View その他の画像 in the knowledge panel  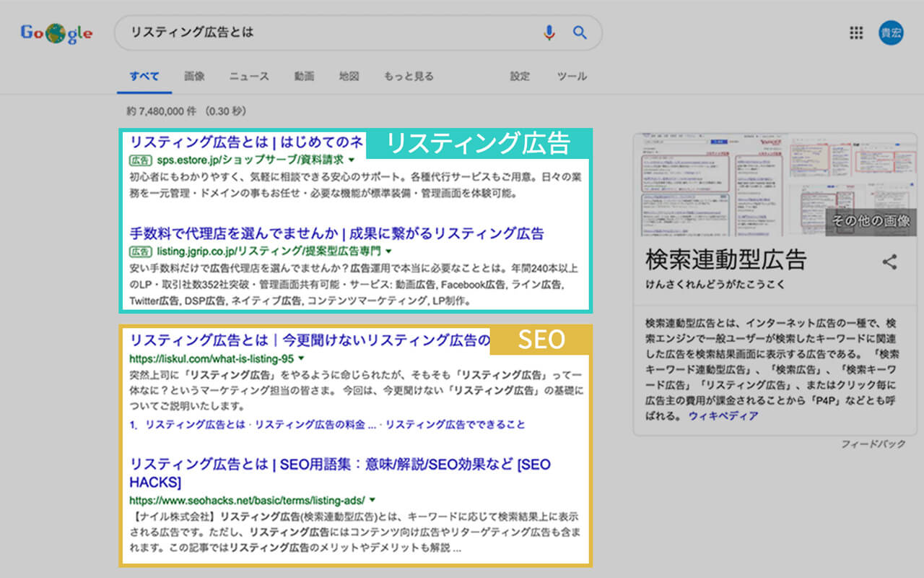point(871,221)
